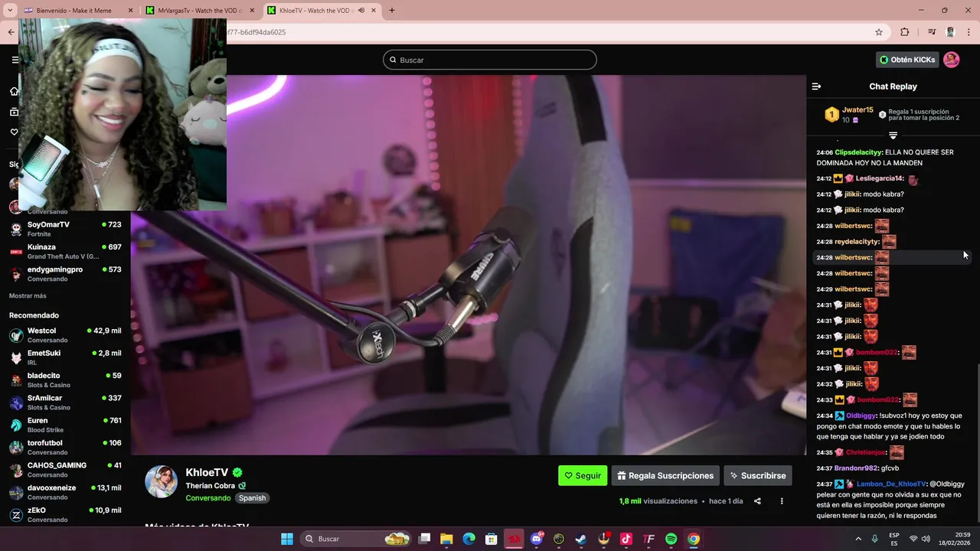The width and height of the screenshot is (980, 551).
Task: Click Lambon_De_KhloeTV username in chat
Action: [891, 484]
